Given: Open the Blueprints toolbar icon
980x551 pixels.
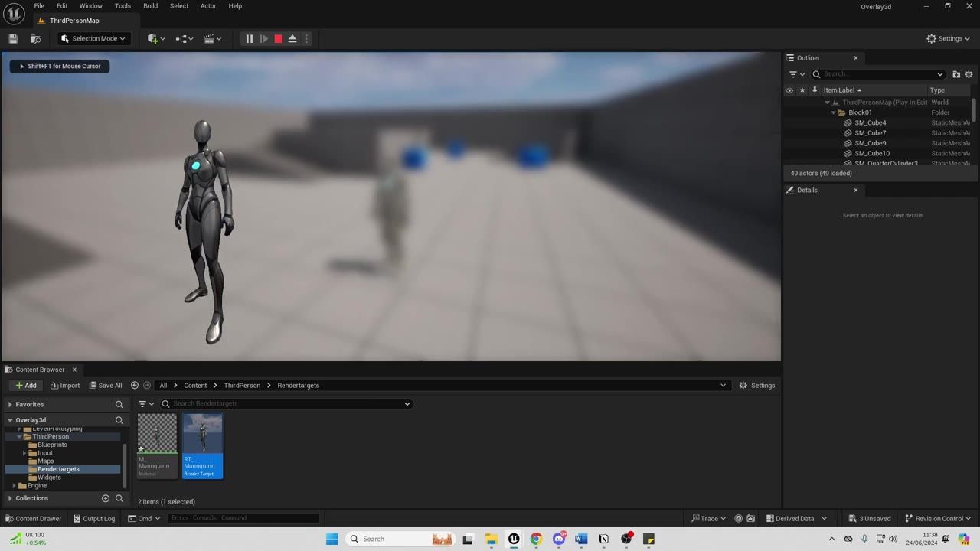Looking at the screenshot, I should click(184, 38).
